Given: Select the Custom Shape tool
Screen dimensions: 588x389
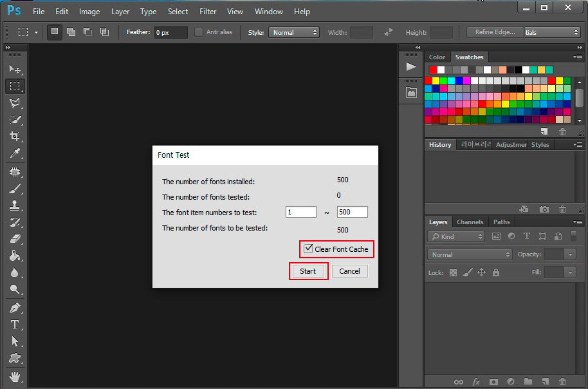Looking at the screenshot, I should (15, 358).
